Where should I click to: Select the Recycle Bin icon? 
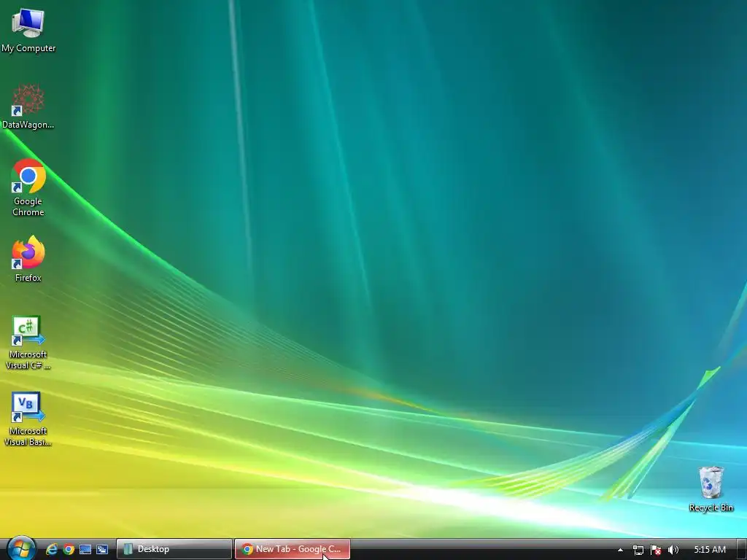point(711,489)
